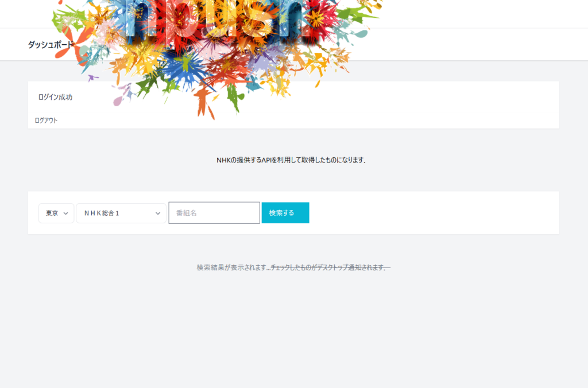Click the ログアウト link
This screenshot has width=588, height=388.
pyautogui.click(x=46, y=121)
